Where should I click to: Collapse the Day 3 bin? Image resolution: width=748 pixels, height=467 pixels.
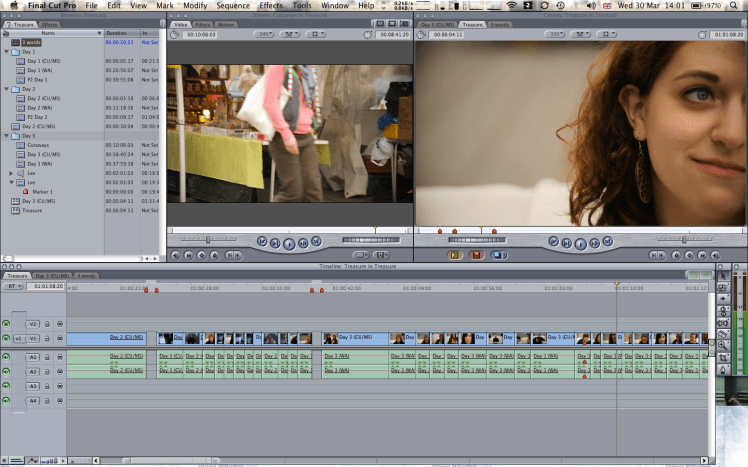(x=6, y=136)
